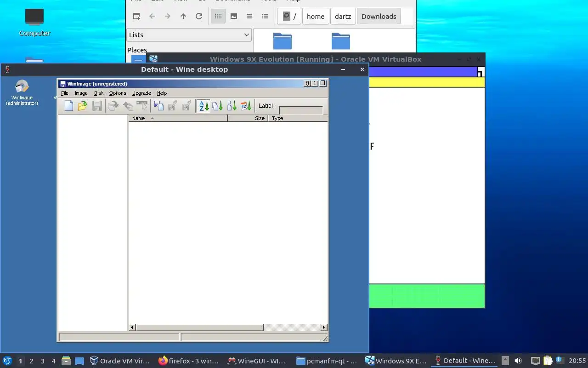Switch pcmanfm to thumbnail view
This screenshot has height=368, width=588.
click(234, 16)
